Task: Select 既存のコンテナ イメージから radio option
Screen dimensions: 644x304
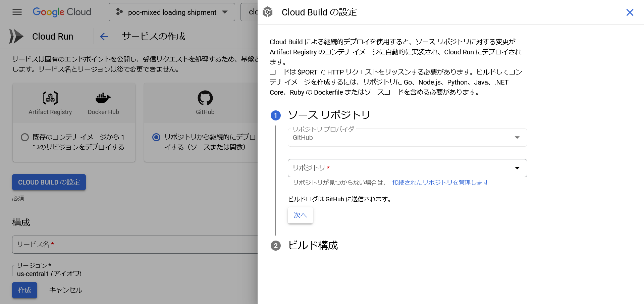Action: [25, 137]
